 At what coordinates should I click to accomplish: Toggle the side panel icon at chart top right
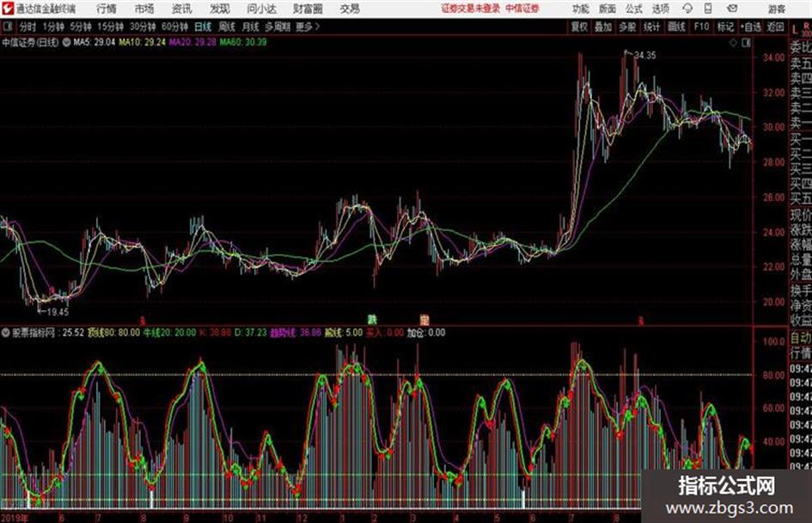click(x=746, y=43)
